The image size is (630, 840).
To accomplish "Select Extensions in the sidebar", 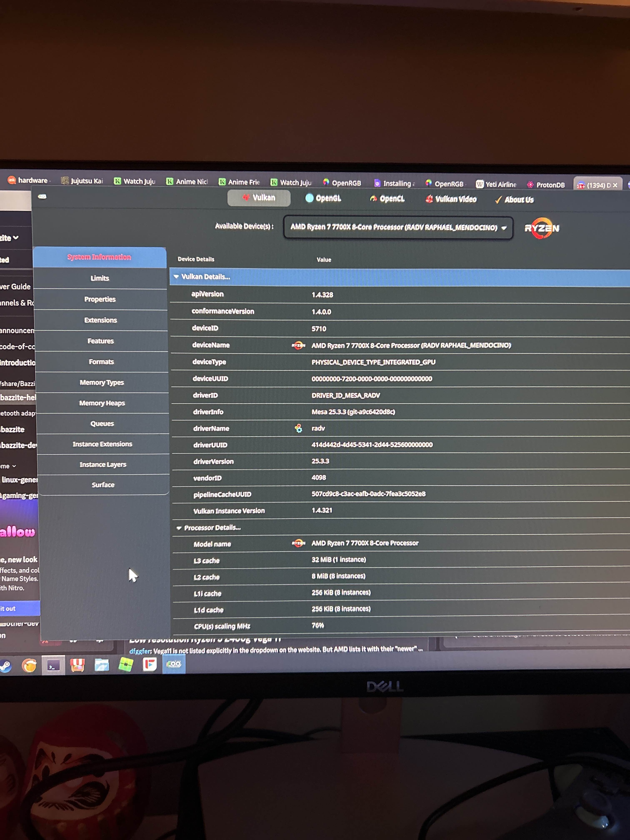I will click(101, 320).
